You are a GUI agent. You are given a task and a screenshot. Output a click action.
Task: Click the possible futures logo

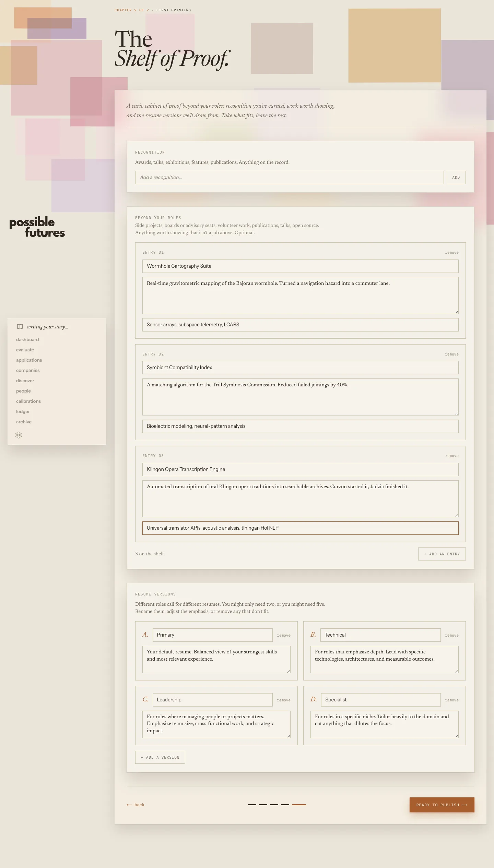(37, 227)
